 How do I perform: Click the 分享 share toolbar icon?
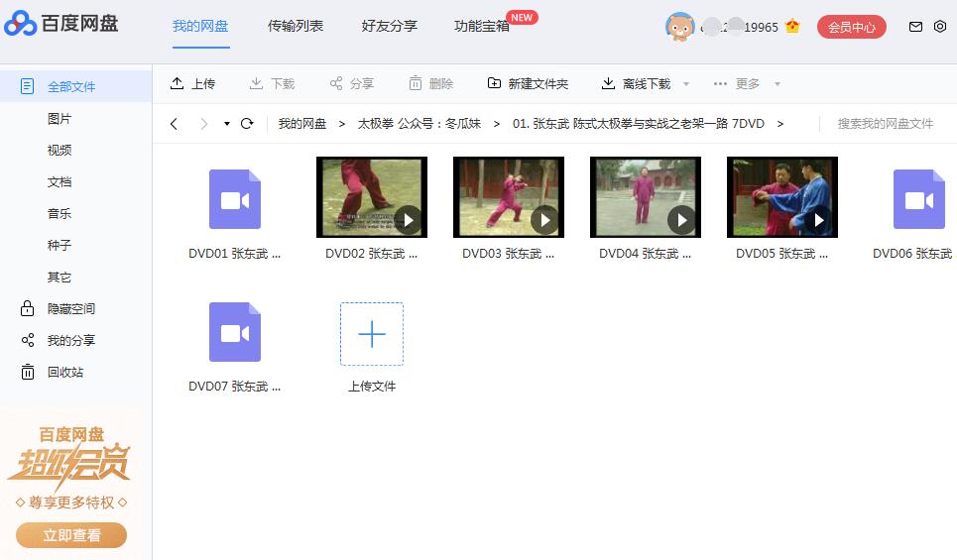[x=335, y=83]
